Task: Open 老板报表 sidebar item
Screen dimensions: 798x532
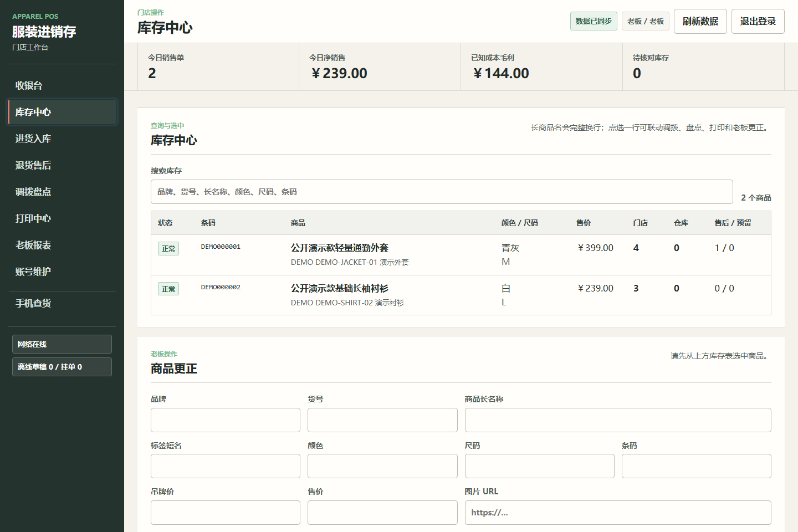Action: pyautogui.click(x=62, y=245)
